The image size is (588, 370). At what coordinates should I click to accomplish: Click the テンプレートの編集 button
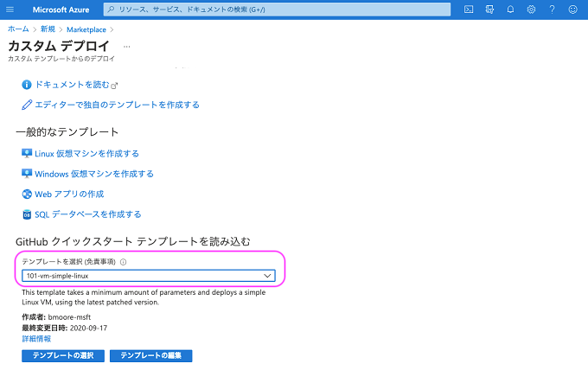tap(150, 355)
